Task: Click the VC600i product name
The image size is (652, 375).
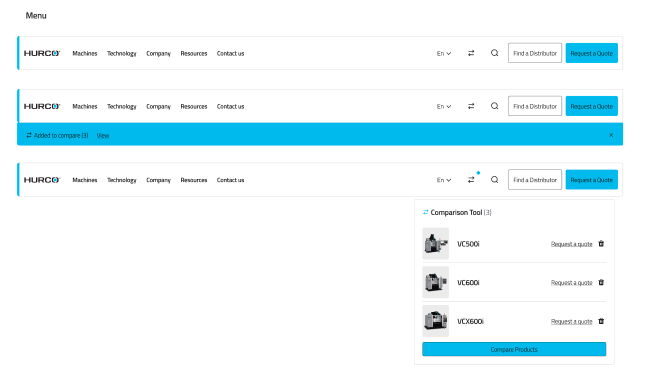Action: point(468,283)
